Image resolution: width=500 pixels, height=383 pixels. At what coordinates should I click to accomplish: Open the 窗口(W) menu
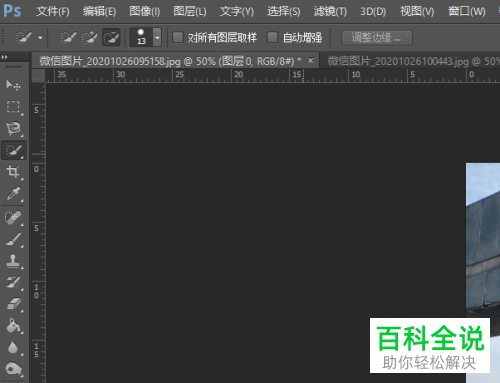467,12
